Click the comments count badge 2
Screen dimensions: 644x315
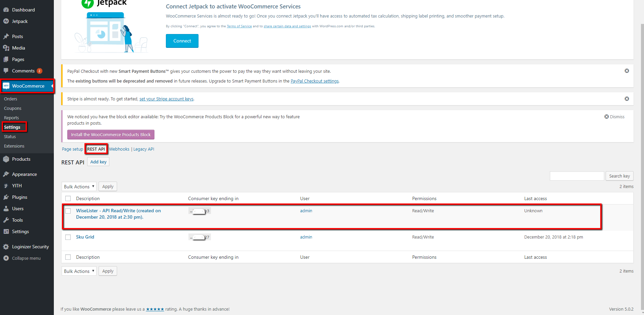[39, 71]
